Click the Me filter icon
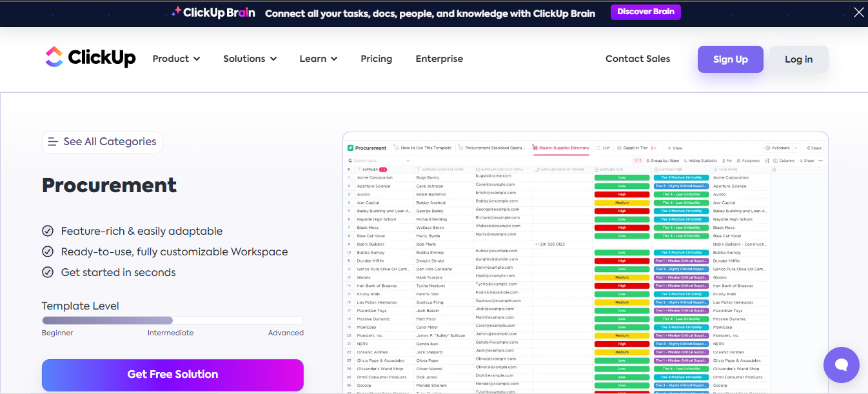 click(724, 160)
